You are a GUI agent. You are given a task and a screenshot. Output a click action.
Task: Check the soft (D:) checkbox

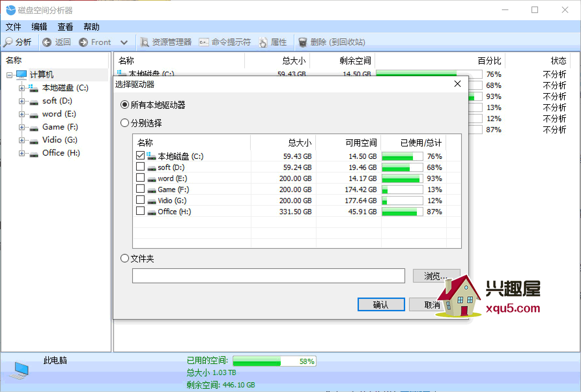140,167
